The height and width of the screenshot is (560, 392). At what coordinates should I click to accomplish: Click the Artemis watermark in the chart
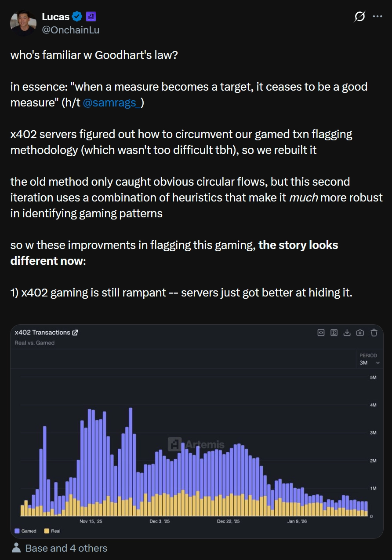click(x=196, y=444)
